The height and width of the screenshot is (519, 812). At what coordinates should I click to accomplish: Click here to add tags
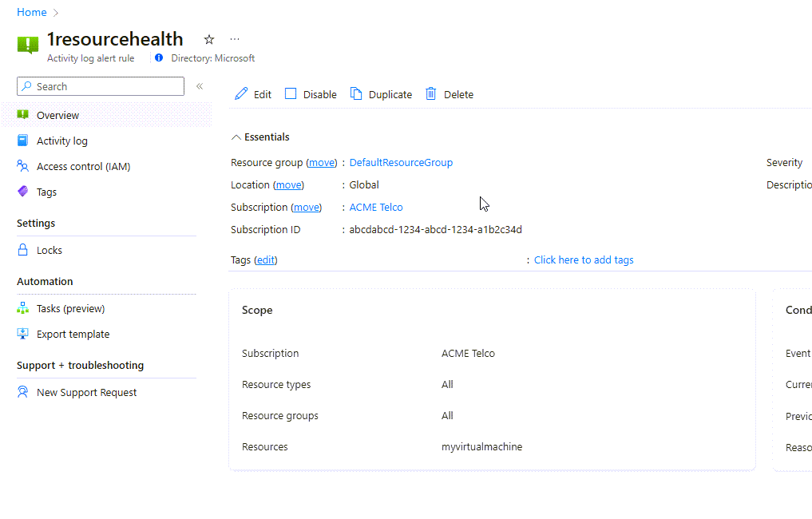click(584, 259)
